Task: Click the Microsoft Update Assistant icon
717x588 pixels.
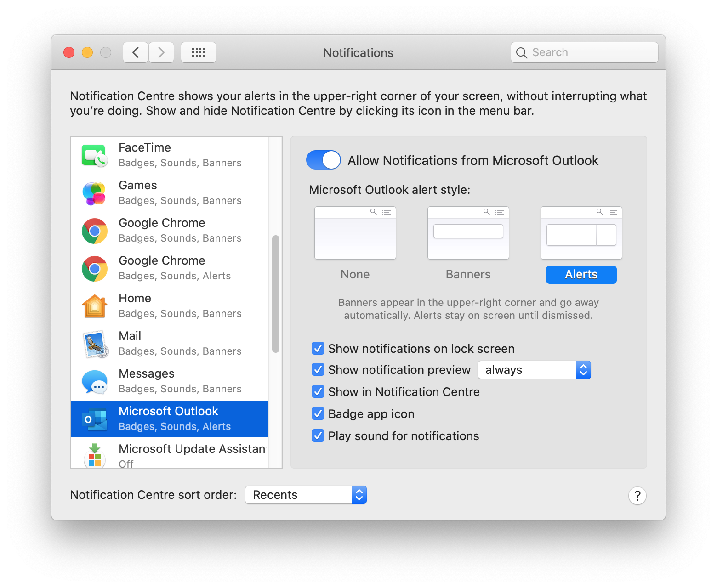Action: click(95, 455)
